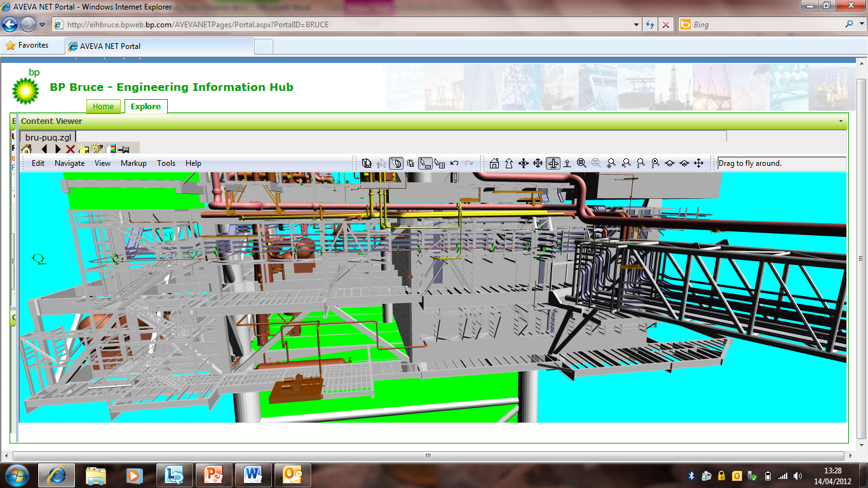This screenshot has height=488, width=868.
Task: Switch to the Home tab
Action: pos(103,107)
